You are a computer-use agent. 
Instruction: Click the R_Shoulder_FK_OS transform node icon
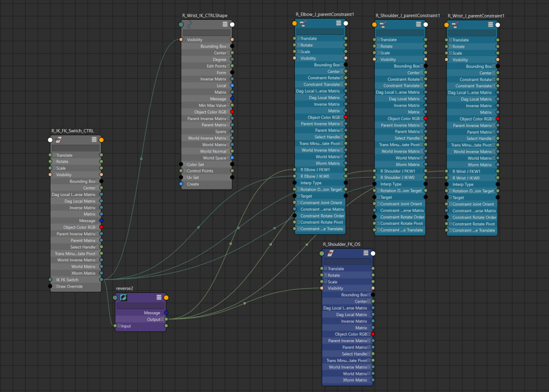(x=331, y=253)
